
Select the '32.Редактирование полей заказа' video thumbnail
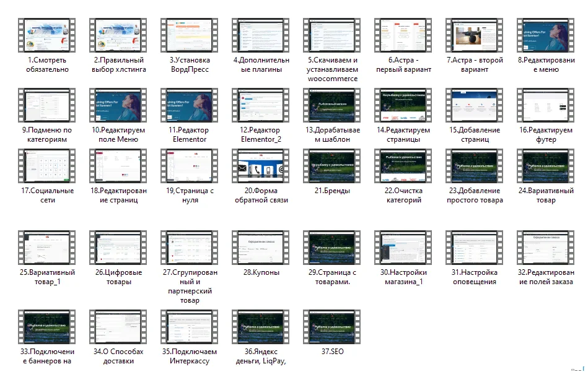546,247
